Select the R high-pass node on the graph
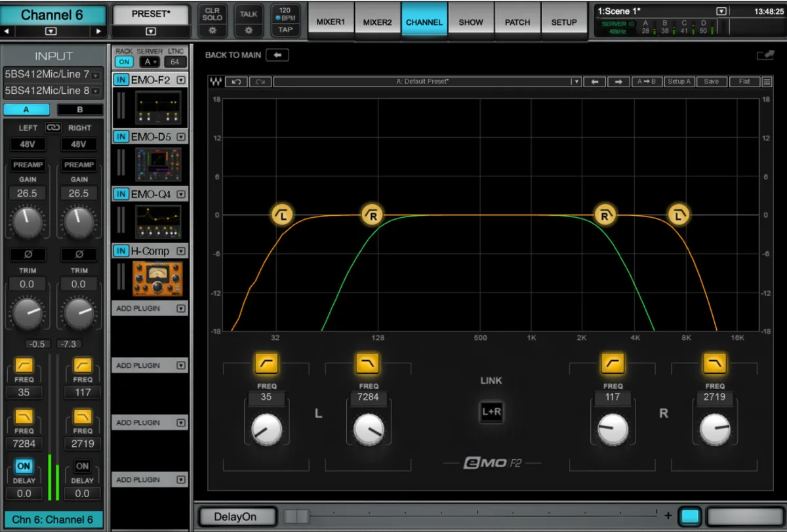Viewport: 787px width, 532px height. click(x=372, y=215)
